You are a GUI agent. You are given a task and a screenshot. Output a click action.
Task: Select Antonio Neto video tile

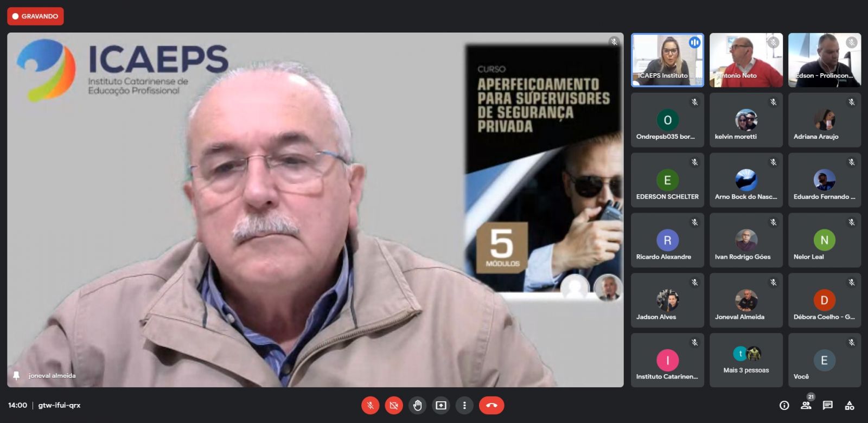point(746,60)
